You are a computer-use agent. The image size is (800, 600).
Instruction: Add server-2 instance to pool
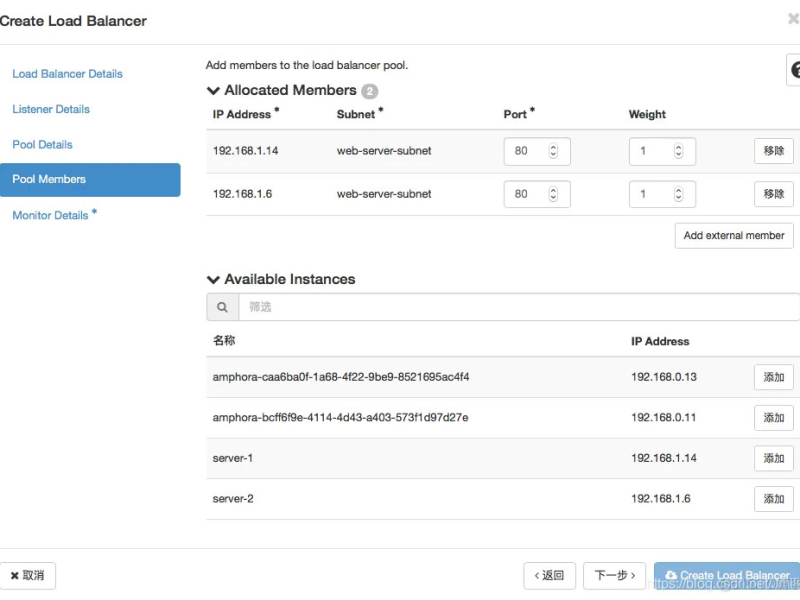(773, 499)
